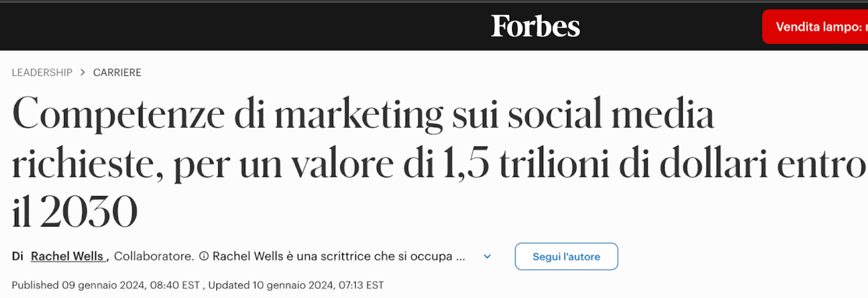Click empty black header area left of Forbes

click(217, 27)
